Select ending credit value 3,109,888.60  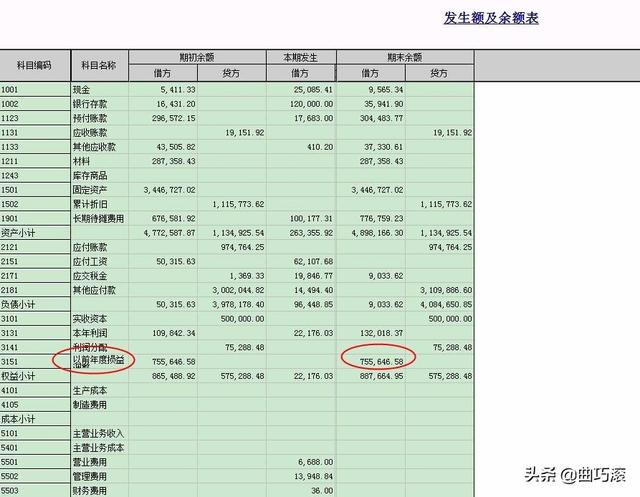[x=446, y=290]
